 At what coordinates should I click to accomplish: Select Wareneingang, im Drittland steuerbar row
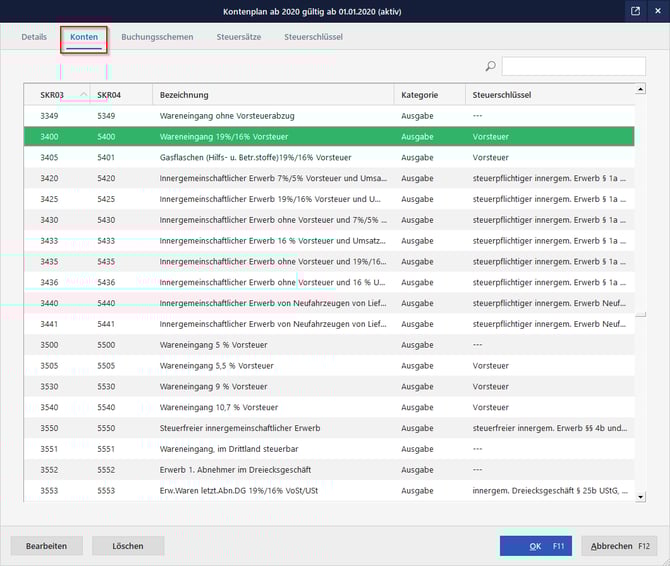point(329,449)
